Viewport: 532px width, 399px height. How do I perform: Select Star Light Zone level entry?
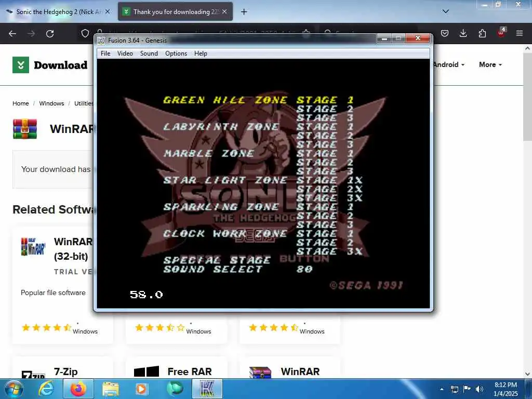pyautogui.click(x=225, y=180)
